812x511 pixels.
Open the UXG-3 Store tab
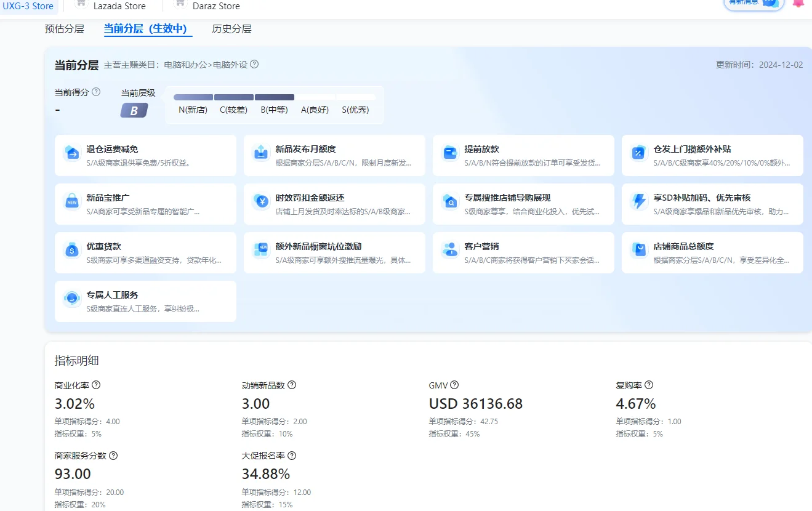(29, 6)
